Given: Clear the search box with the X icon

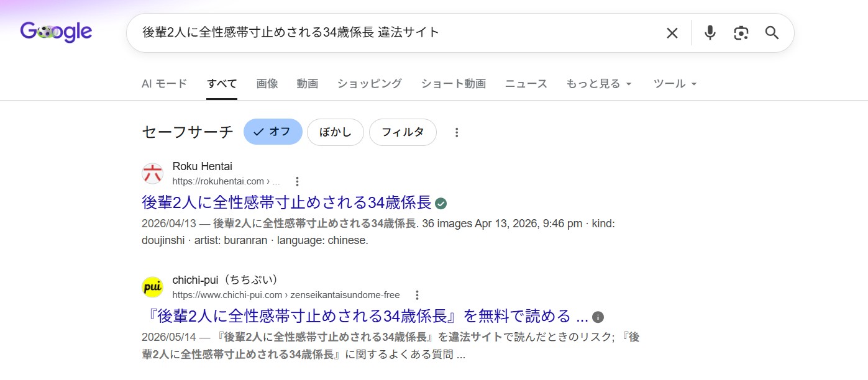Looking at the screenshot, I should point(672,33).
